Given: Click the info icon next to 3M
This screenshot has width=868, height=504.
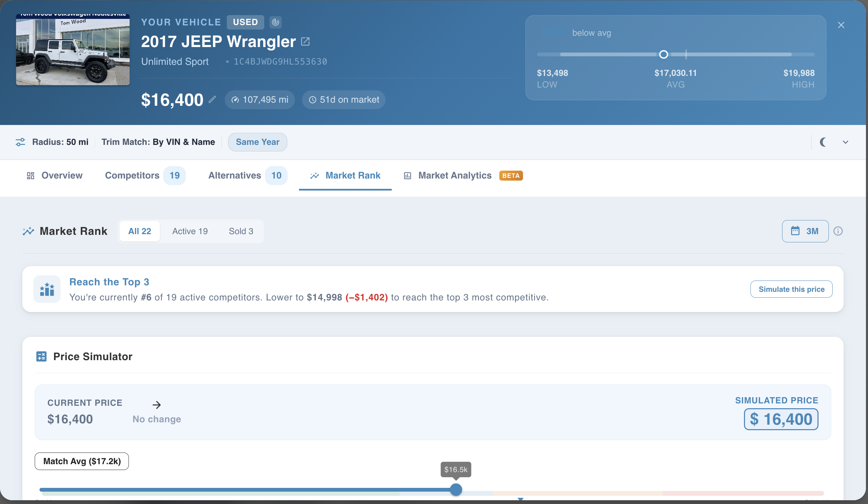Looking at the screenshot, I should click(838, 231).
